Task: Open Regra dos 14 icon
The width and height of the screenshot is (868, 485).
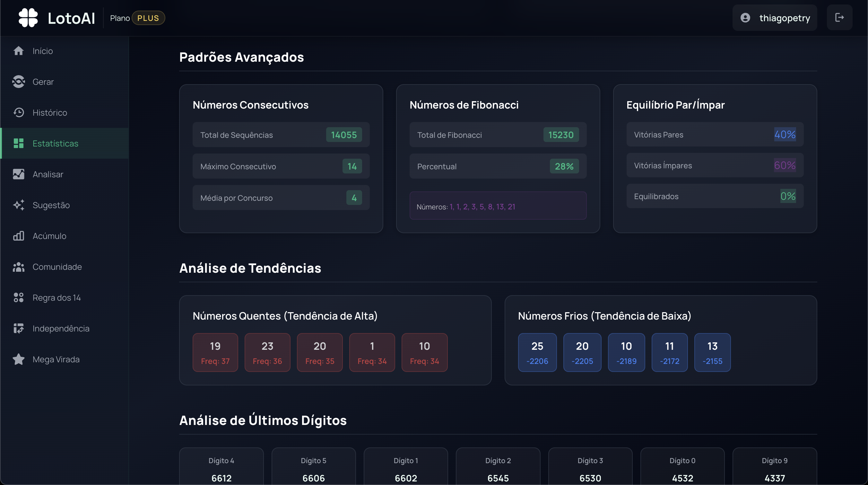Action: coord(19,298)
